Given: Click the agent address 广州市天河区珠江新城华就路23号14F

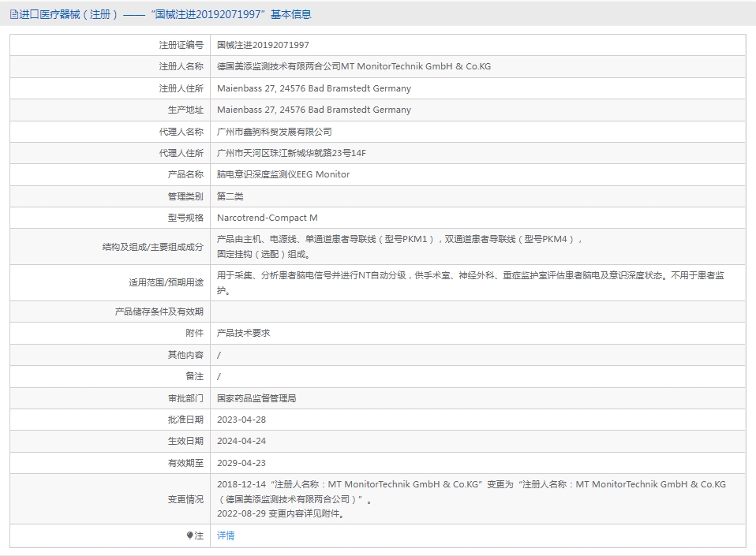Looking at the screenshot, I should point(291,153).
